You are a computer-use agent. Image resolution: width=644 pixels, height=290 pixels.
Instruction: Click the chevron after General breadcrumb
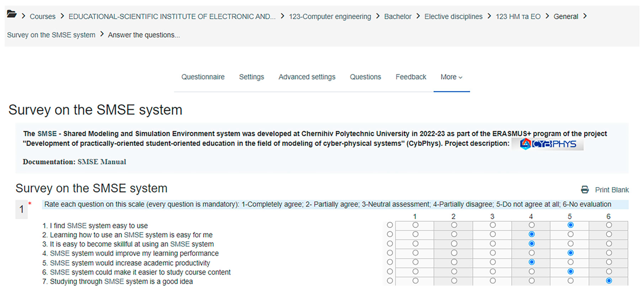[x=585, y=16]
